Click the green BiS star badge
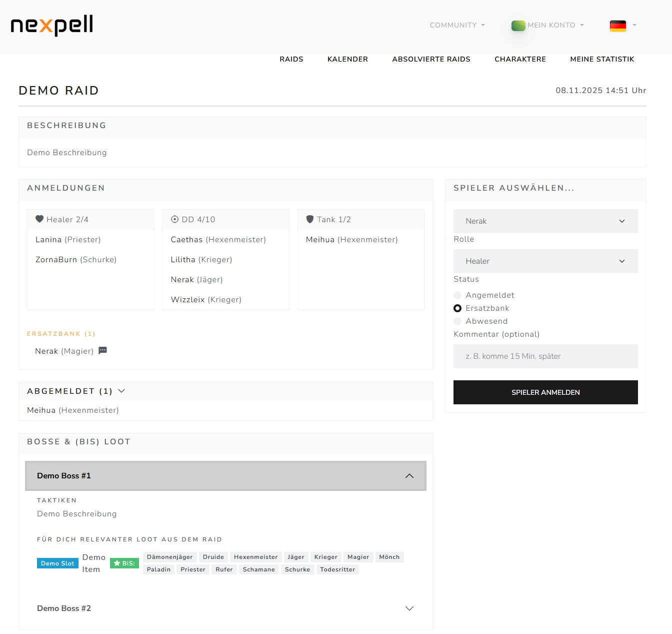This screenshot has height=634, width=672. pyautogui.click(x=124, y=563)
